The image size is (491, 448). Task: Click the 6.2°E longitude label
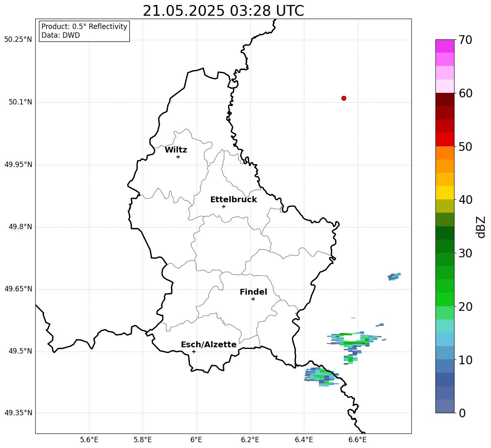[x=250, y=440]
